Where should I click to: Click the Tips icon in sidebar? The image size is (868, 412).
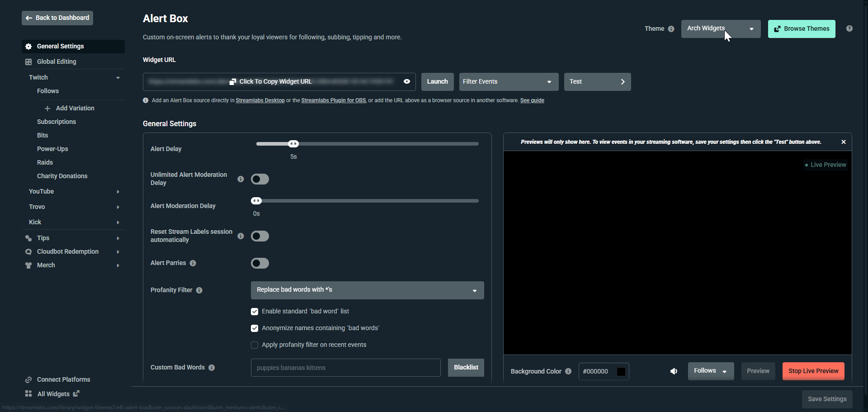click(x=28, y=238)
